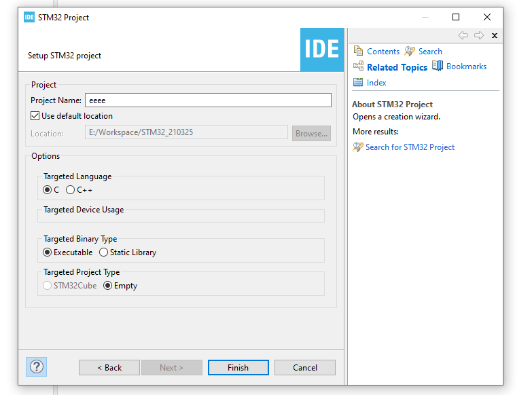Image resolution: width=532 pixels, height=395 pixels.
Task: Click the Setup STM32 project title text
Action: [x=65, y=56]
